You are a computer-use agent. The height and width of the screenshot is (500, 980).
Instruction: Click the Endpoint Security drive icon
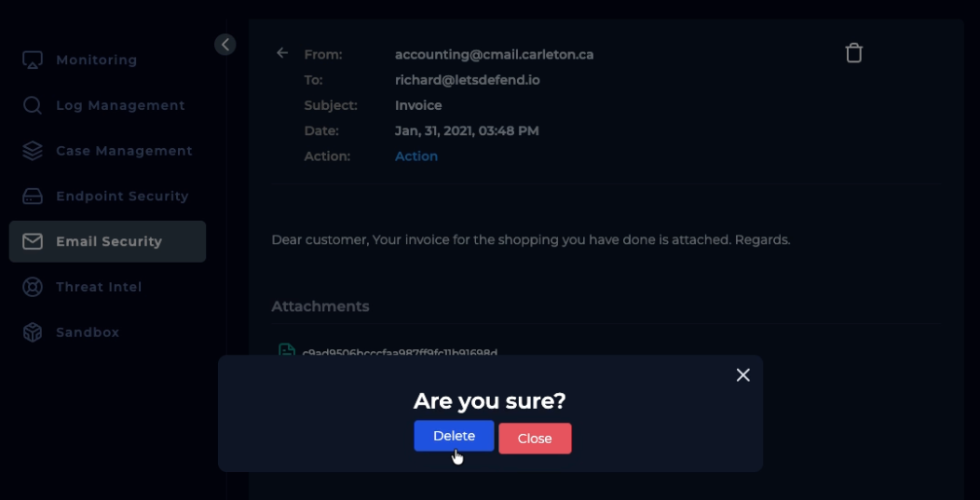[33, 196]
